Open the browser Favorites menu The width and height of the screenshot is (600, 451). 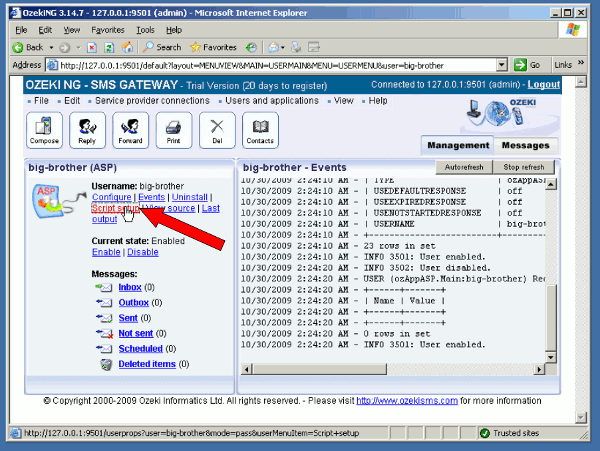[x=108, y=30]
